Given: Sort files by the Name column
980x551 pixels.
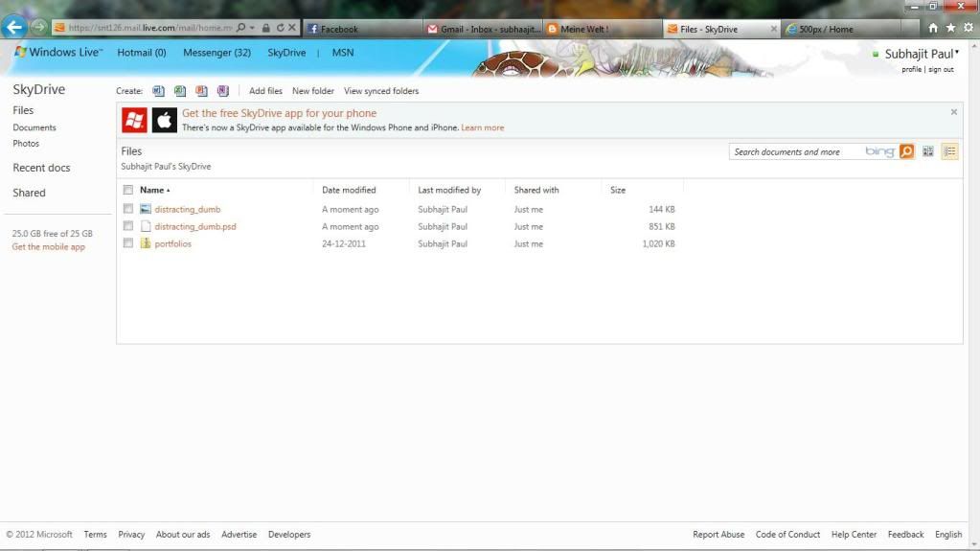Looking at the screenshot, I should click(x=152, y=190).
